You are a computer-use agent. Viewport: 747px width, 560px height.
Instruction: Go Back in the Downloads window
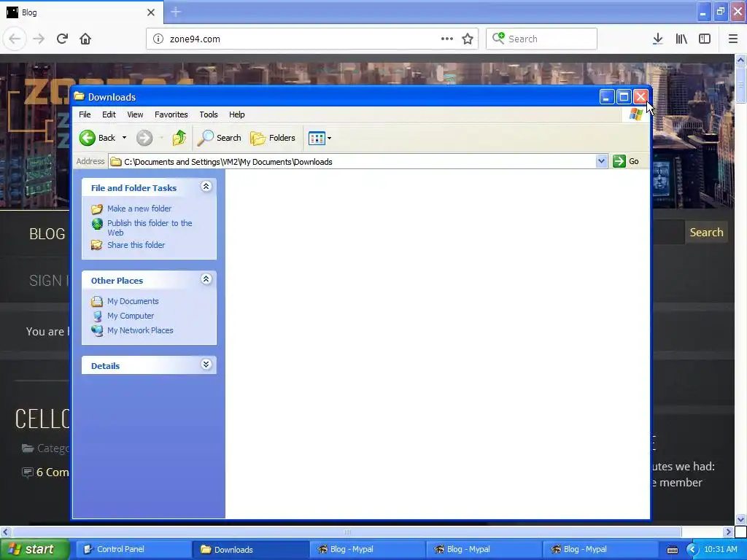[x=97, y=138]
